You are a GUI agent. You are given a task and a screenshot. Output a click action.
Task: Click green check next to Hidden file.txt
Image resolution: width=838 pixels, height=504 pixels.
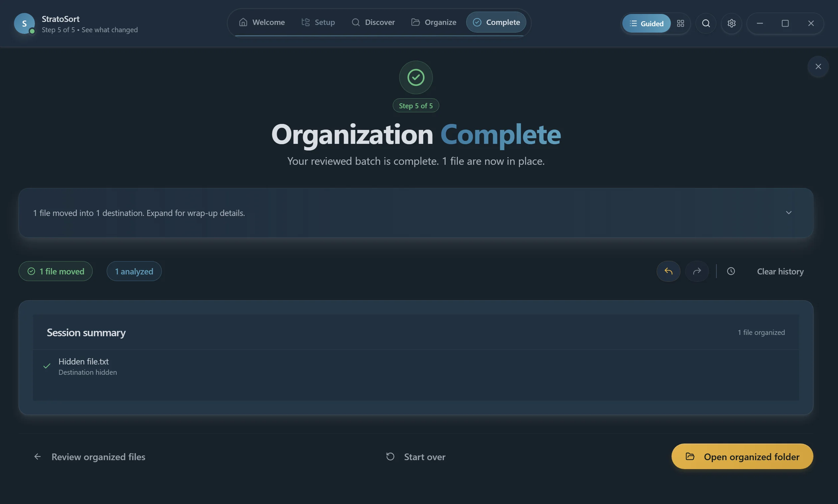(x=47, y=366)
